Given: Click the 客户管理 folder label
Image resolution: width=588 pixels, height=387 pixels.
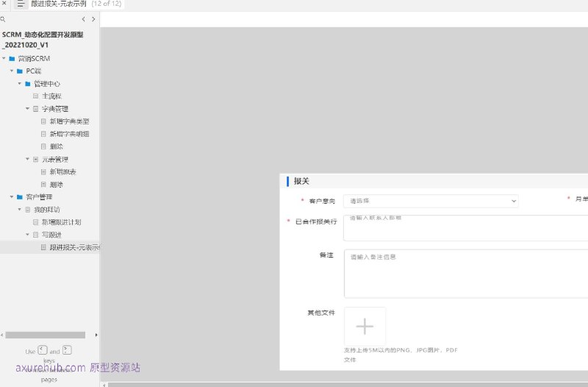Looking at the screenshot, I should coord(39,197).
